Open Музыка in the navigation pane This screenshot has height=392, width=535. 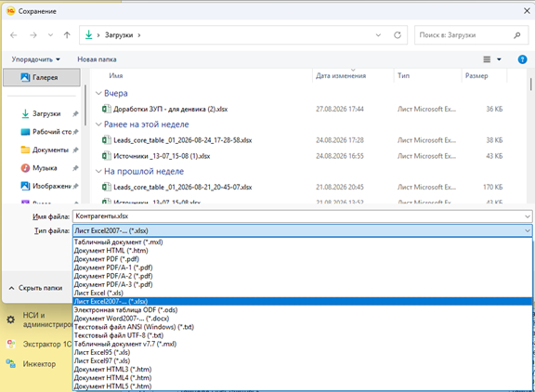(45, 168)
